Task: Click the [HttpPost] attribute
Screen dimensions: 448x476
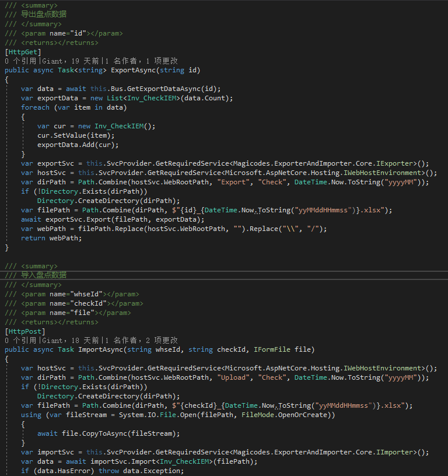Action: tap(25, 331)
